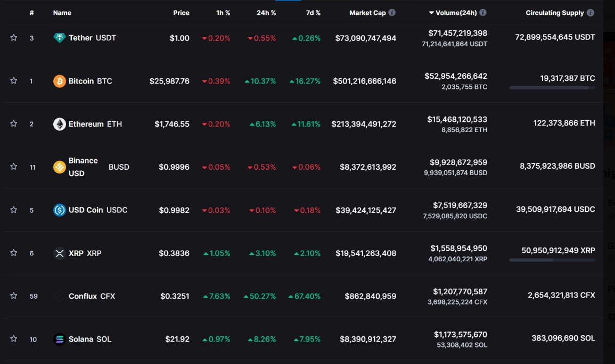The width and height of the screenshot is (615, 364).
Task: Click the Ethereum diamond logo icon
Action: 59,124
